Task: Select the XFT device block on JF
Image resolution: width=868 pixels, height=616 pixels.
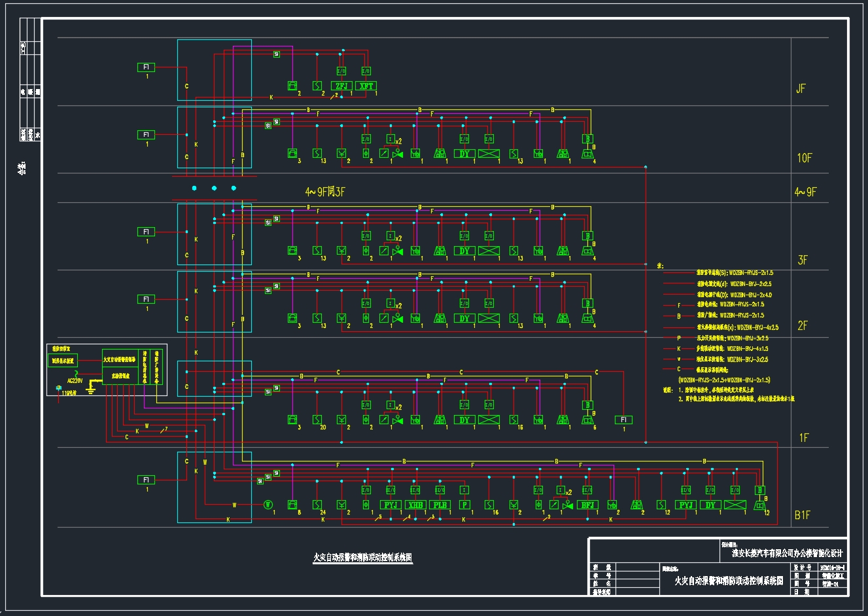Action: pyautogui.click(x=366, y=86)
